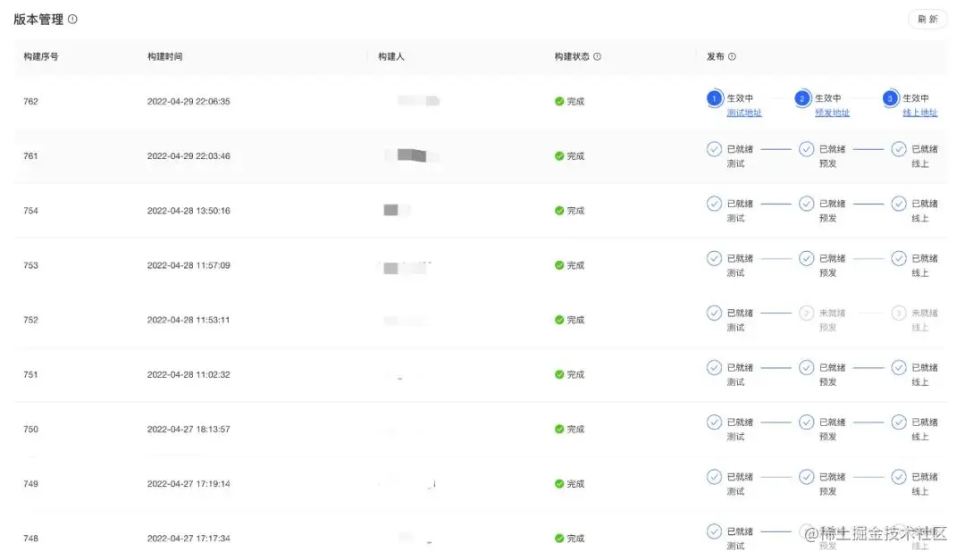Click the green 完成 status icon for build 762
The height and width of the screenshot is (560, 965).
point(560,101)
